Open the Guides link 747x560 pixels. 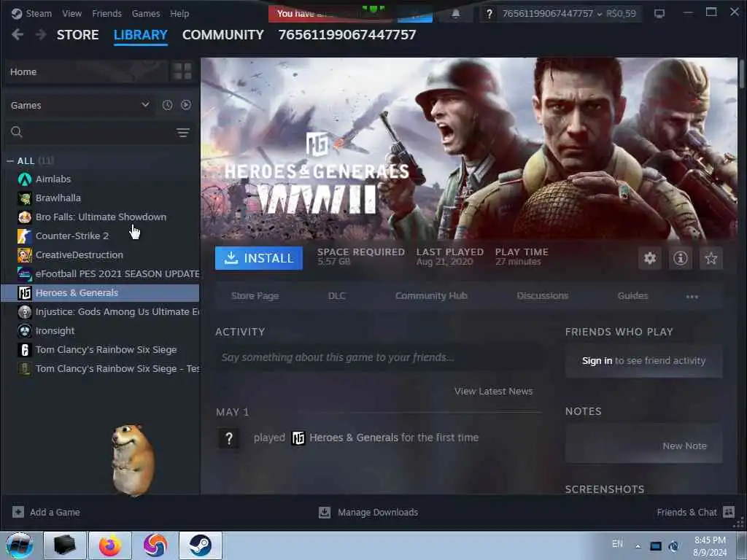tap(632, 296)
